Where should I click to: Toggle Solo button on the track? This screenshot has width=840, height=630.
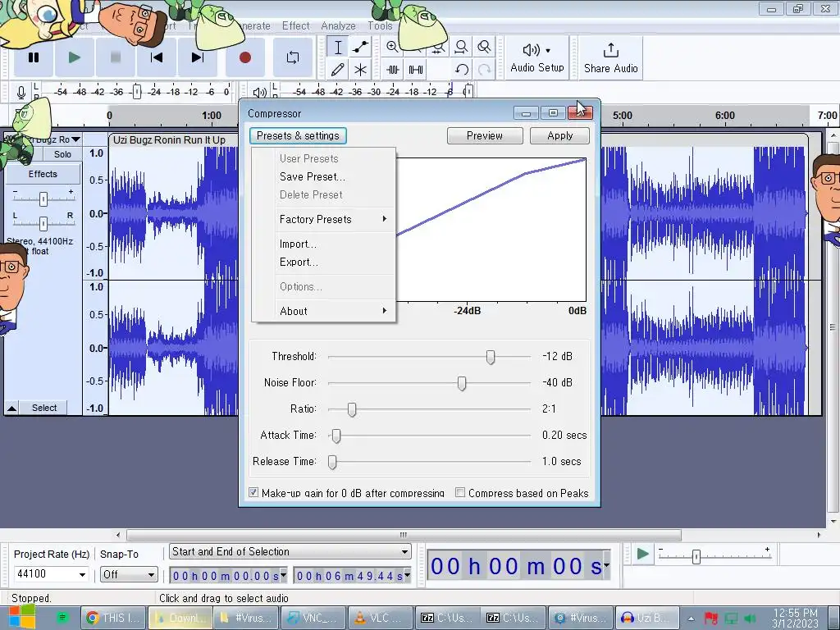click(x=62, y=154)
